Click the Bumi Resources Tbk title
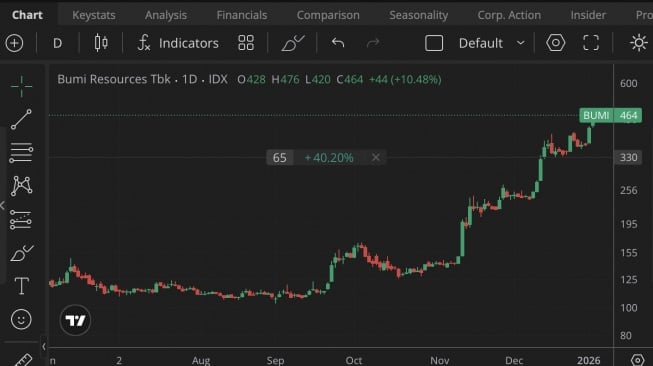This screenshot has width=653, height=366. pyautogui.click(x=114, y=79)
